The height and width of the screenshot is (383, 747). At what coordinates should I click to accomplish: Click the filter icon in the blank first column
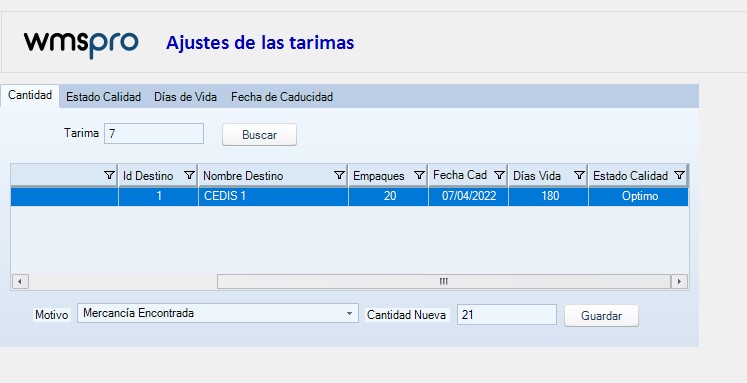pos(110,175)
